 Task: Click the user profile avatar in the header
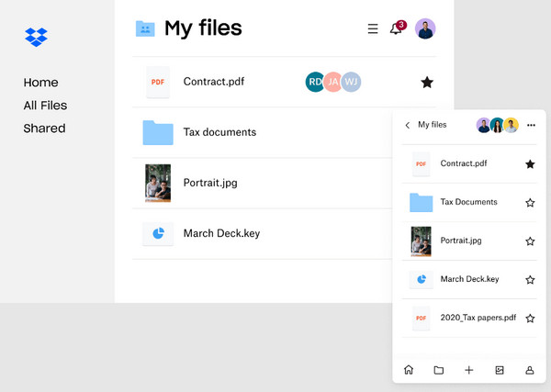pyautogui.click(x=425, y=28)
